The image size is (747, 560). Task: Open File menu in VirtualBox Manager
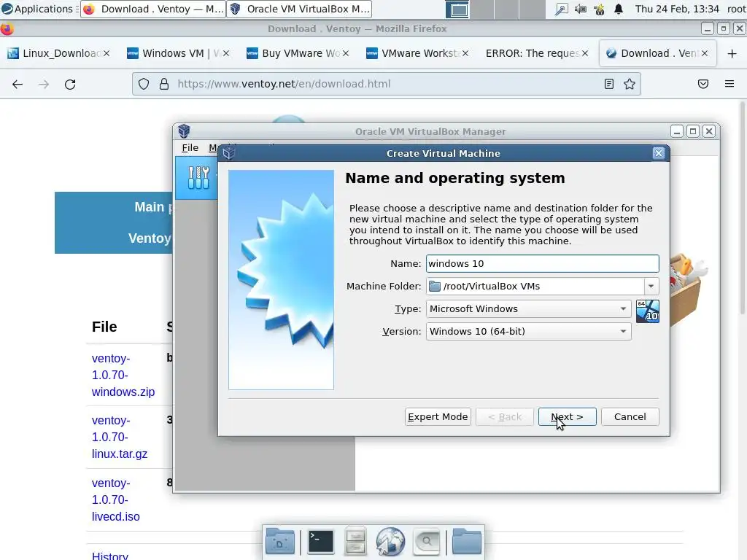pyautogui.click(x=190, y=147)
